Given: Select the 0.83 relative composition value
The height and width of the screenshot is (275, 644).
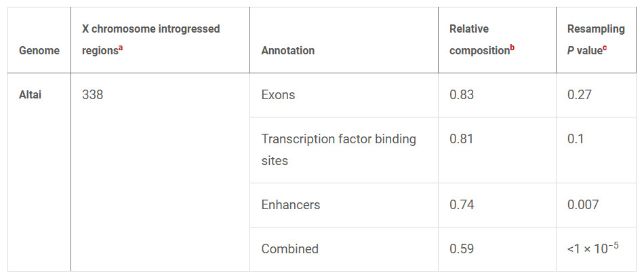Looking at the screenshot, I should pos(462,95).
